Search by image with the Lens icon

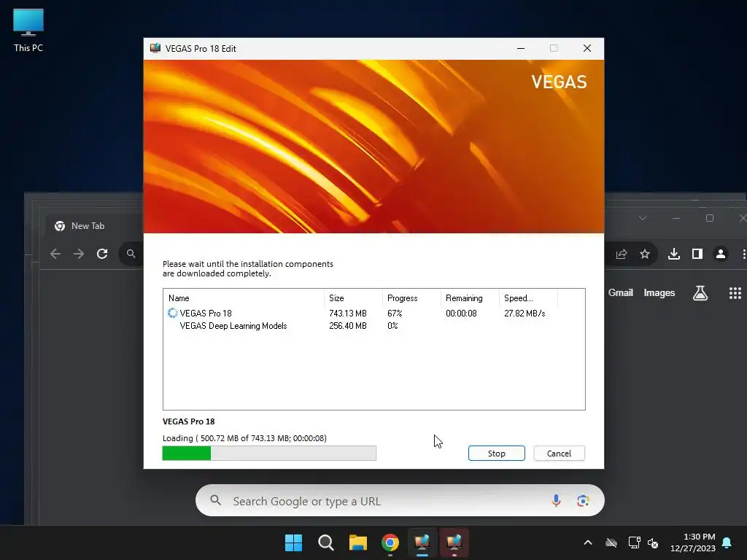coord(583,500)
